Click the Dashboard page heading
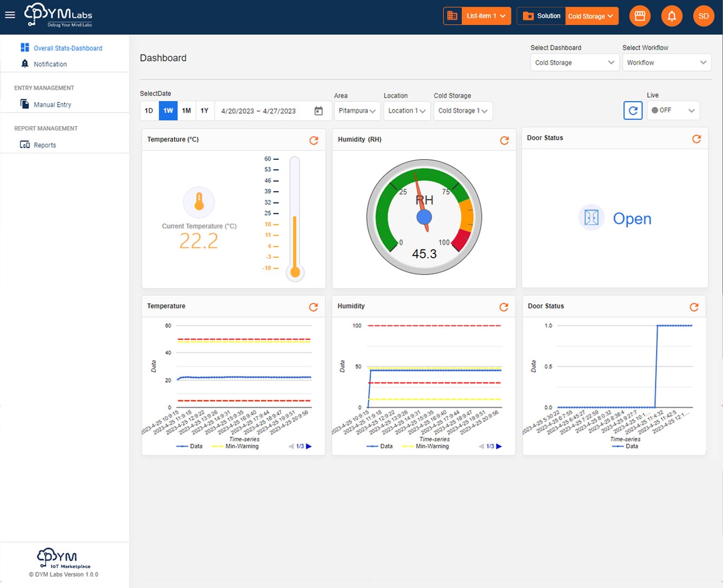The height and width of the screenshot is (588, 723). click(163, 58)
